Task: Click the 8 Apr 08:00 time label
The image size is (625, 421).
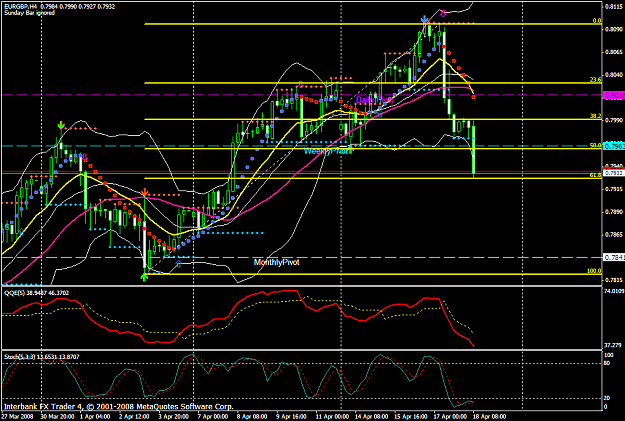Action: pos(252,417)
